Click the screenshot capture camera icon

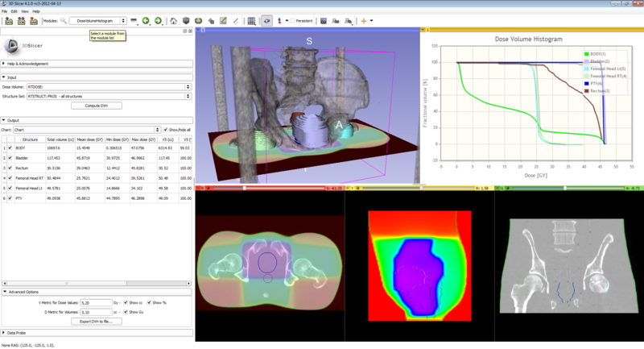click(x=324, y=21)
